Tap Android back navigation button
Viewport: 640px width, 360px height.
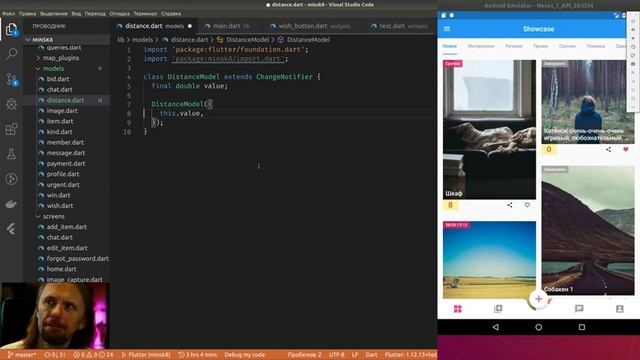(x=496, y=327)
